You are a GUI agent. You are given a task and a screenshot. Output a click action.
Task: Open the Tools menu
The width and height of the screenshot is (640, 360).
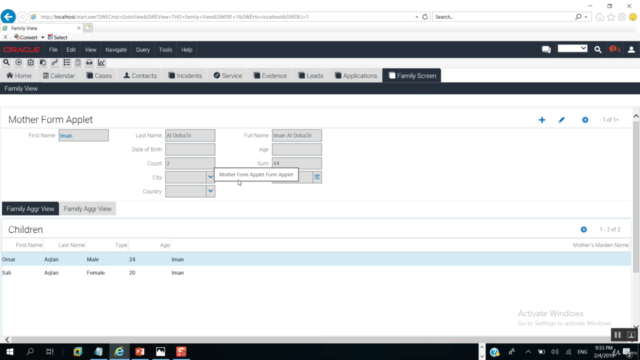[x=165, y=50]
